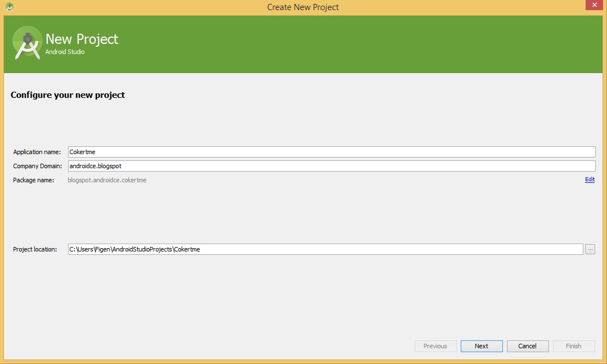Click the disabled Finish button
This screenshot has height=364, width=607.
(574, 346)
